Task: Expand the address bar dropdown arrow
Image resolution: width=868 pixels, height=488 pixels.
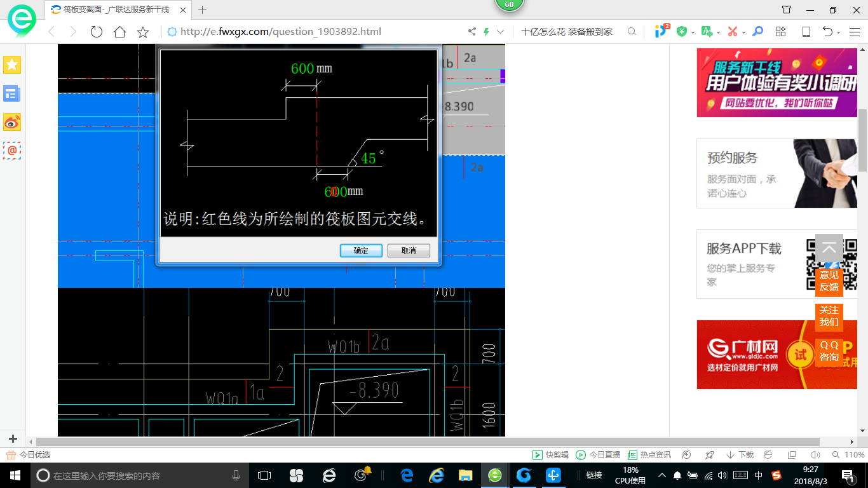Action: pyautogui.click(x=501, y=32)
